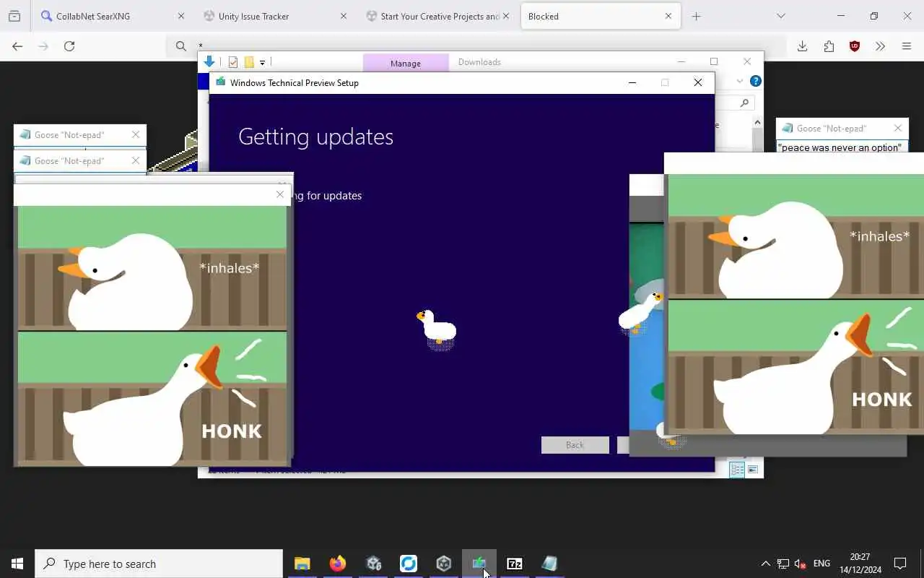Screen dimensions: 924x578
Task: Click the Back button in Setup
Action: click(575, 445)
